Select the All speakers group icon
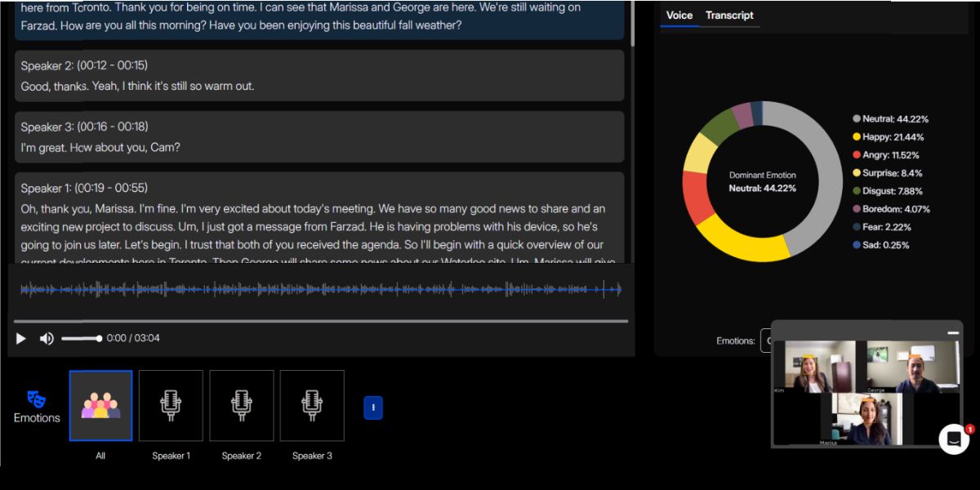This screenshot has width=980, height=490. click(100, 406)
